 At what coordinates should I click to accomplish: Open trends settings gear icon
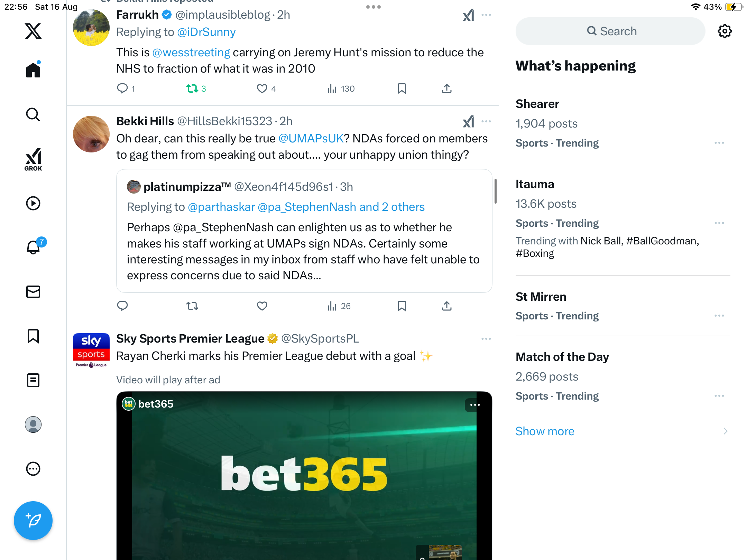coord(725,31)
